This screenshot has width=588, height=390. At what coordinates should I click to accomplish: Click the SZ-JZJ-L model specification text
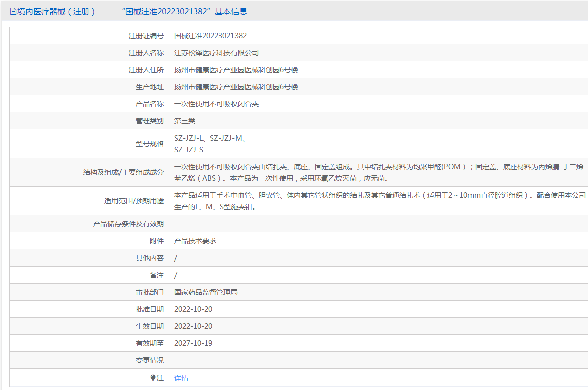tap(189, 138)
